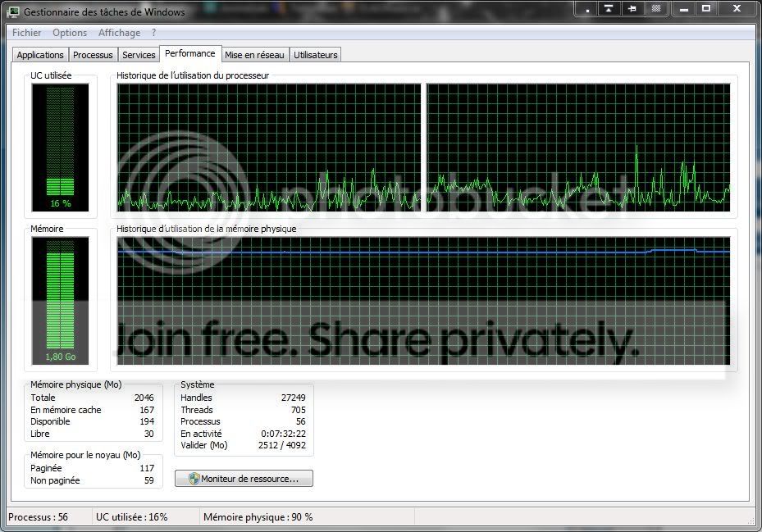Screen dimensions: 762x532
Task: Click the window resize grip in status bar
Action: (x=751, y=521)
